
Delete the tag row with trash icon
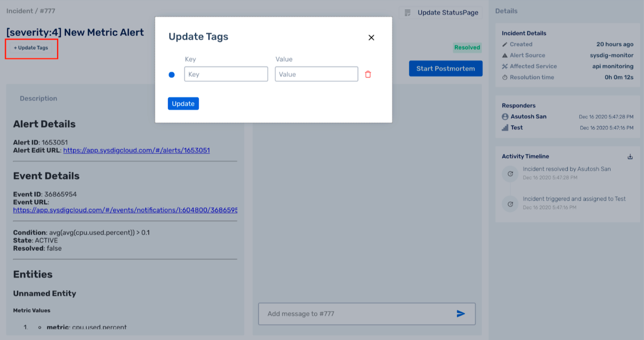click(x=368, y=74)
